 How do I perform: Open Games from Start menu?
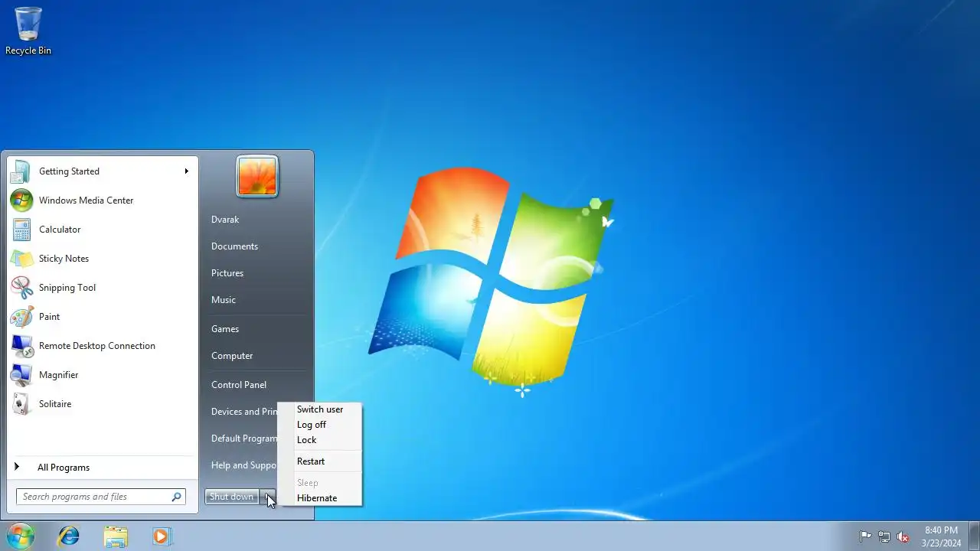[225, 329]
